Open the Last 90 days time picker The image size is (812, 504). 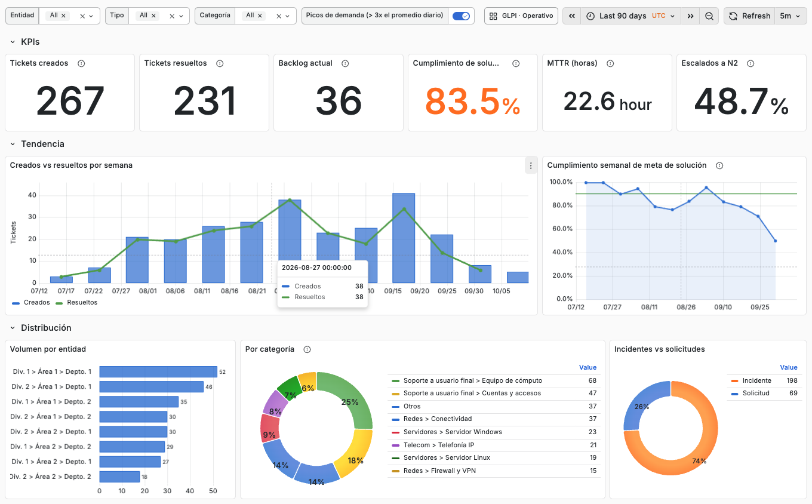630,16
